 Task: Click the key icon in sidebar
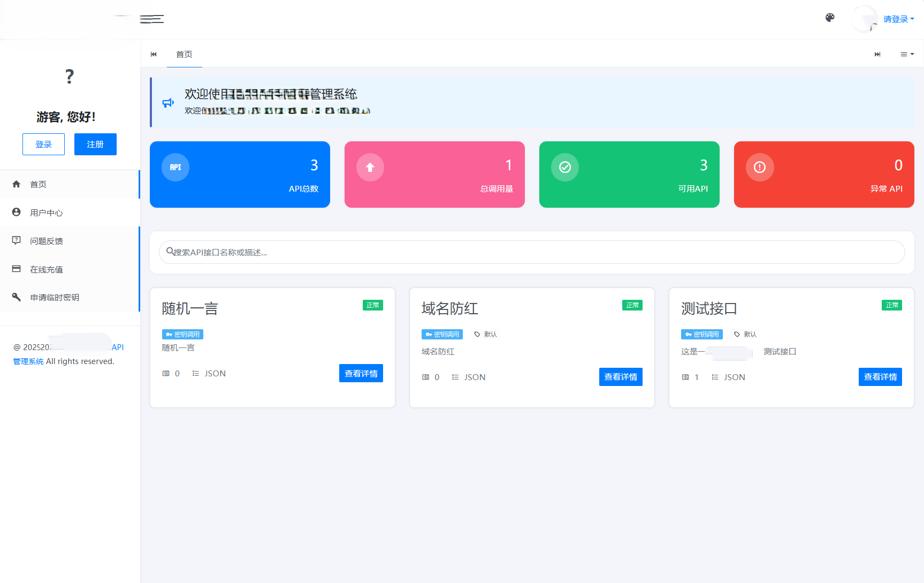click(x=16, y=297)
